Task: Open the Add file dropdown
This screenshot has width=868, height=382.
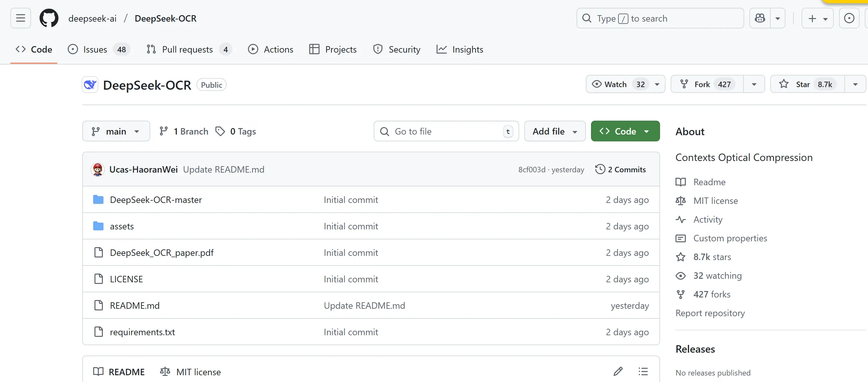Action: pyautogui.click(x=555, y=132)
